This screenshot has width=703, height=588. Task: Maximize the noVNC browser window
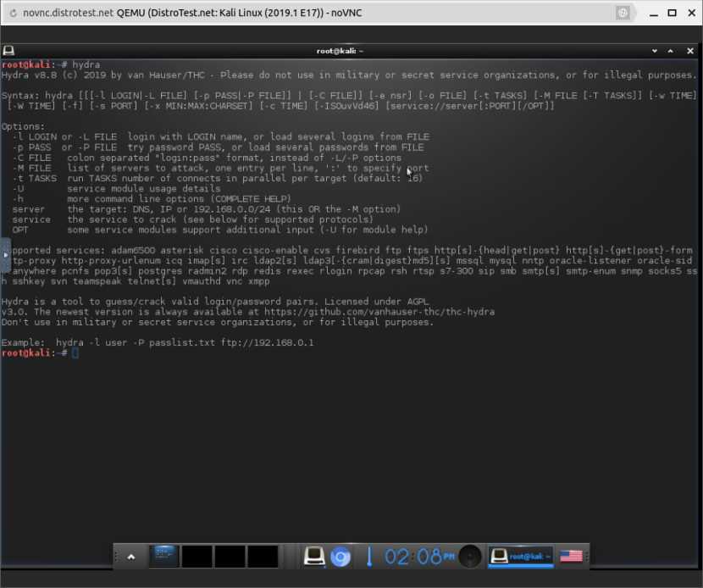tap(672, 13)
